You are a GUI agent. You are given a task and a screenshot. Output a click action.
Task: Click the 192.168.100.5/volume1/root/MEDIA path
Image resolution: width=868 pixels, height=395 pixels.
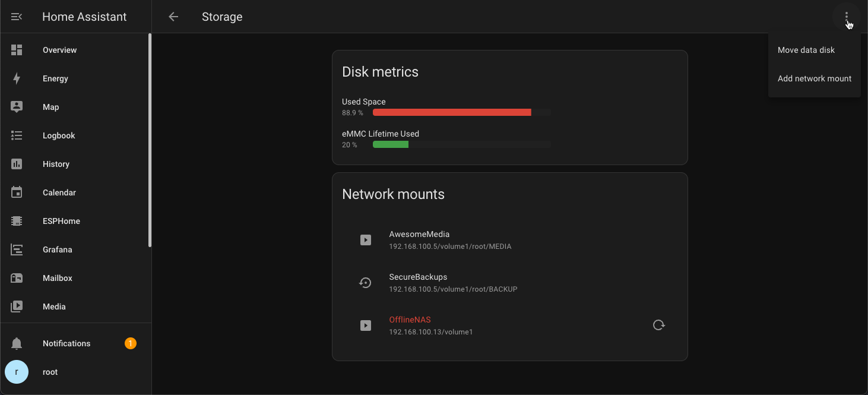(x=450, y=247)
